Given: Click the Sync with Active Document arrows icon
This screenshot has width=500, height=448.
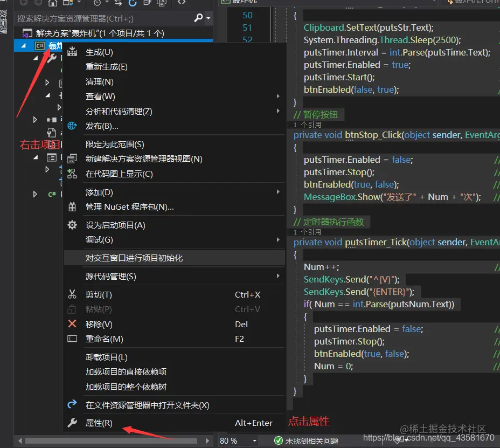Looking at the screenshot, I should click(x=118, y=3).
